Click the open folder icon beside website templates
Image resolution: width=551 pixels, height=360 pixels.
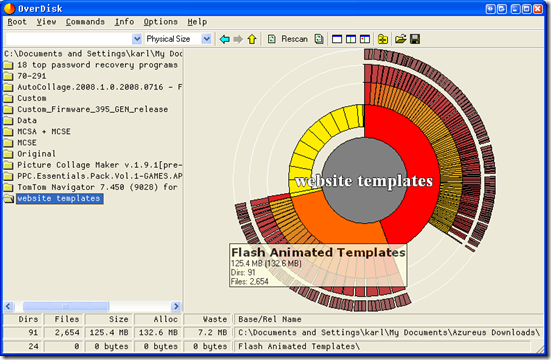click(8, 199)
